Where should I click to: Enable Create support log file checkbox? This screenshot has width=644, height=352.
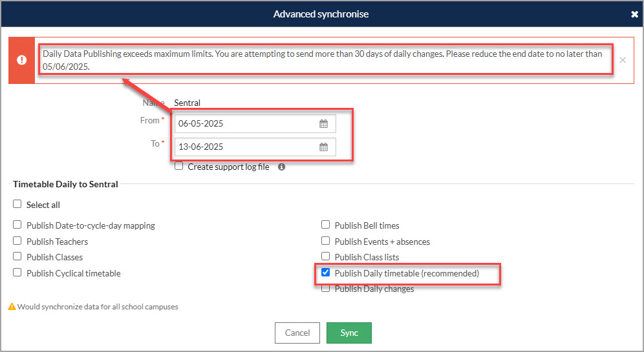178,166
